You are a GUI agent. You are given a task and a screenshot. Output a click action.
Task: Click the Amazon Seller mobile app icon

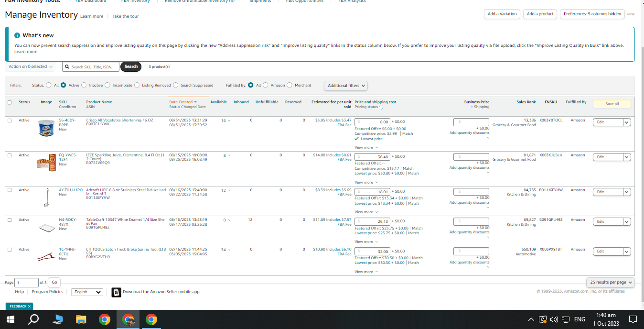[x=116, y=292]
